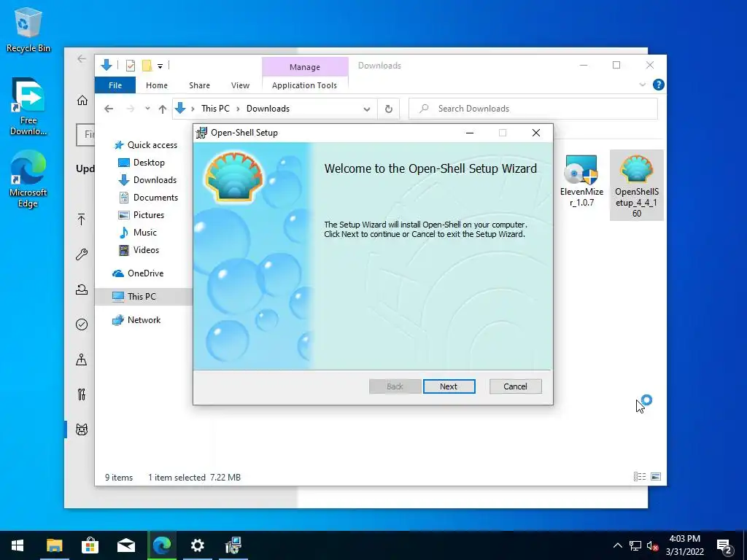Screen dimensions: 747x560
Task: Expand the address bar history dropdown
Action: [366, 109]
